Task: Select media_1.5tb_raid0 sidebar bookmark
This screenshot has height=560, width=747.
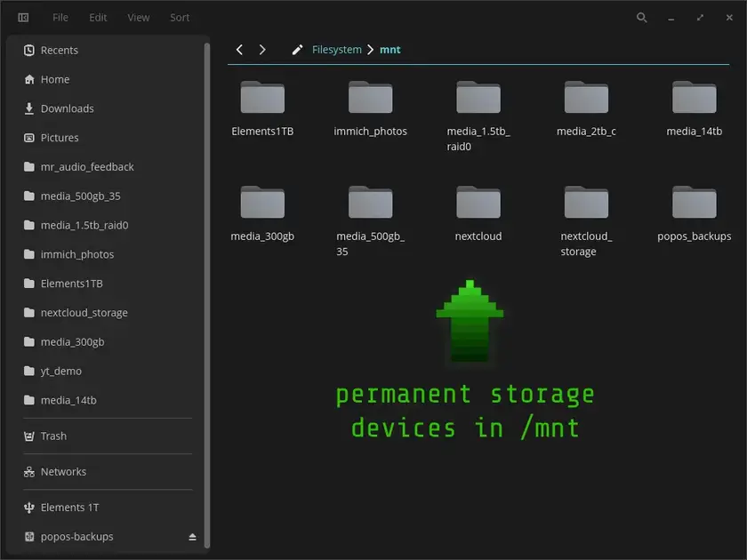Action: pyautogui.click(x=108, y=225)
